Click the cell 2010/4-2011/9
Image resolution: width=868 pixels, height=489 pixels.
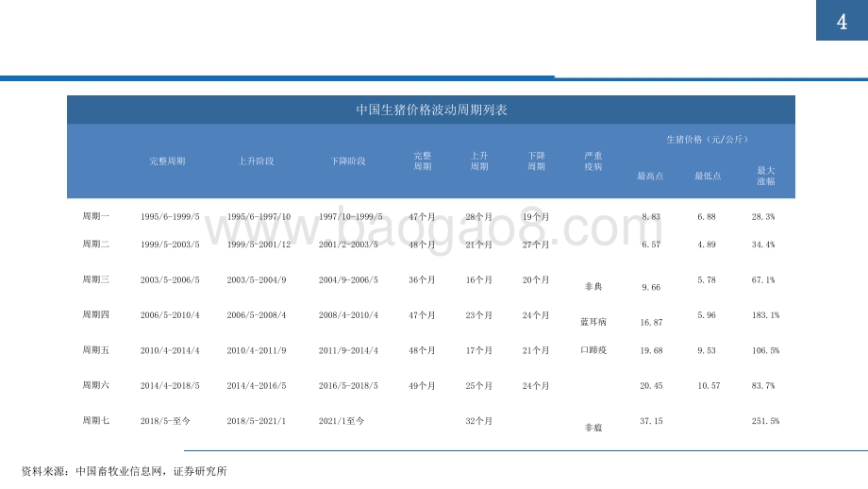tap(257, 350)
